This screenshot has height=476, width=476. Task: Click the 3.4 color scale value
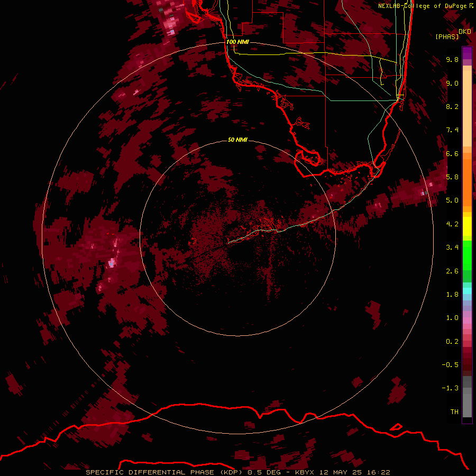[452, 248]
